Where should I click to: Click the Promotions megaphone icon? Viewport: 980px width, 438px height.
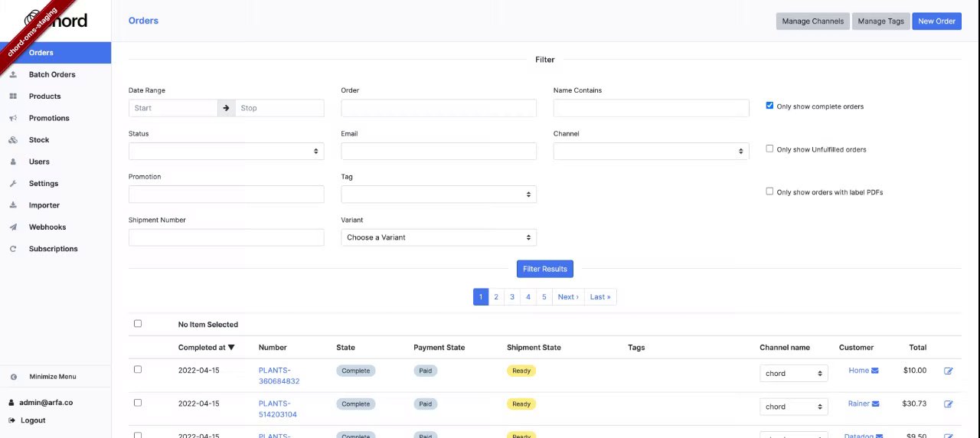[x=13, y=118]
